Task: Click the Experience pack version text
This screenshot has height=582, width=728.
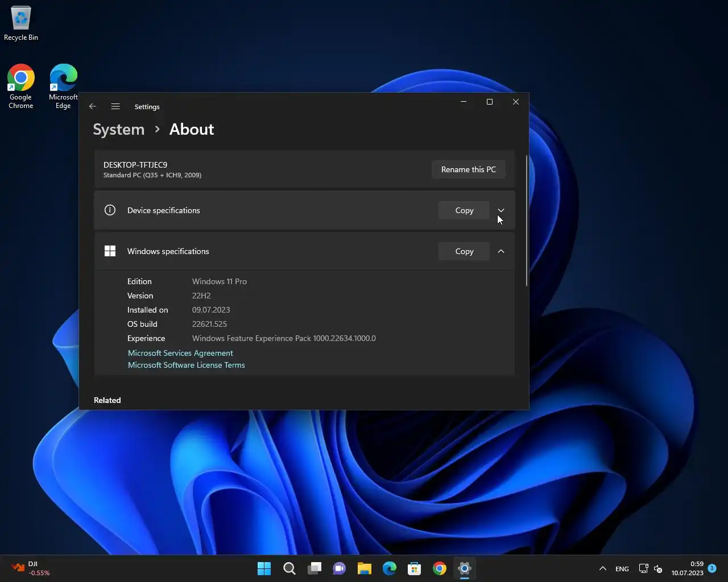Action: point(284,338)
